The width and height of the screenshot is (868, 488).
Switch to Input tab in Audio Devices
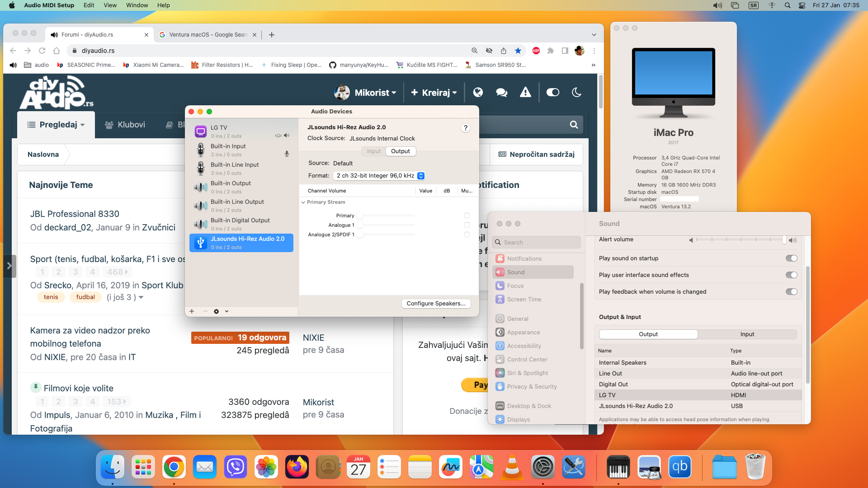(x=373, y=151)
